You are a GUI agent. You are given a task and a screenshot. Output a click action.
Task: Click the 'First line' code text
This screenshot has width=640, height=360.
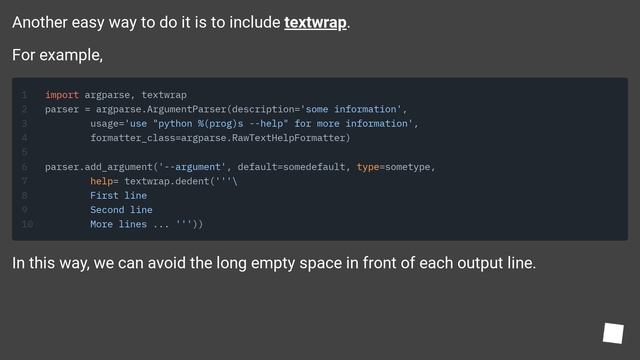[118, 196]
